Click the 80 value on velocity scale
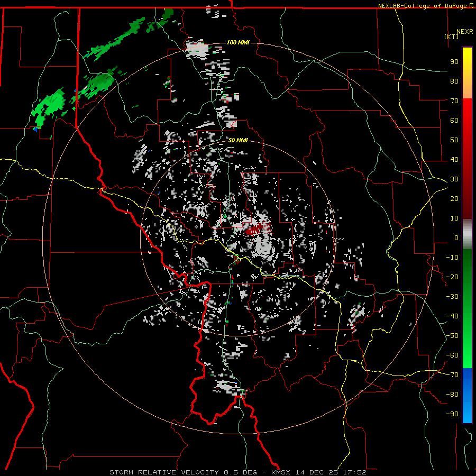Screen dimensions: 476x476 (454, 81)
